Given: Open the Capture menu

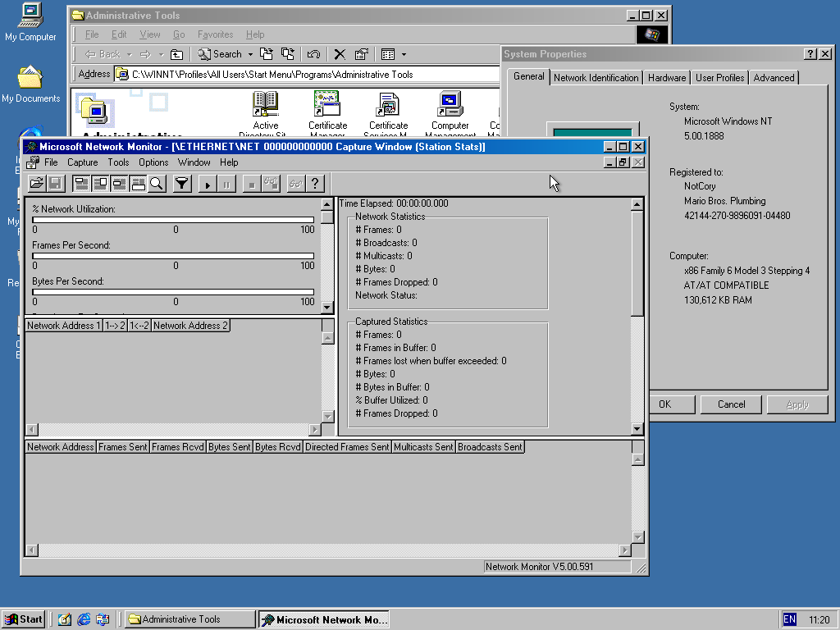Looking at the screenshot, I should click(82, 162).
